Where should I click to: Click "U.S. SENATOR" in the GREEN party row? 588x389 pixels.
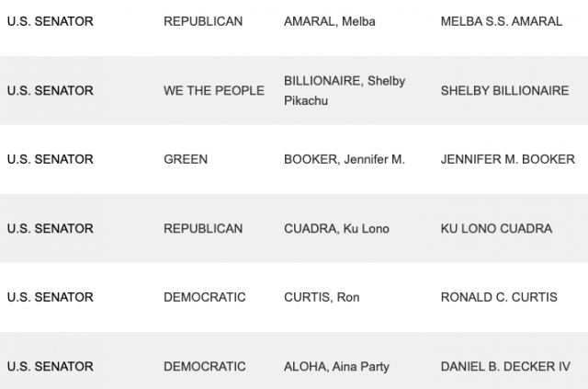(x=51, y=159)
